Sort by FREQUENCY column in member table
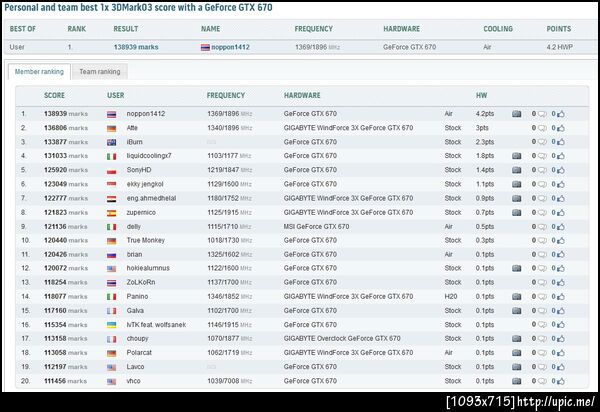 click(226, 95)
